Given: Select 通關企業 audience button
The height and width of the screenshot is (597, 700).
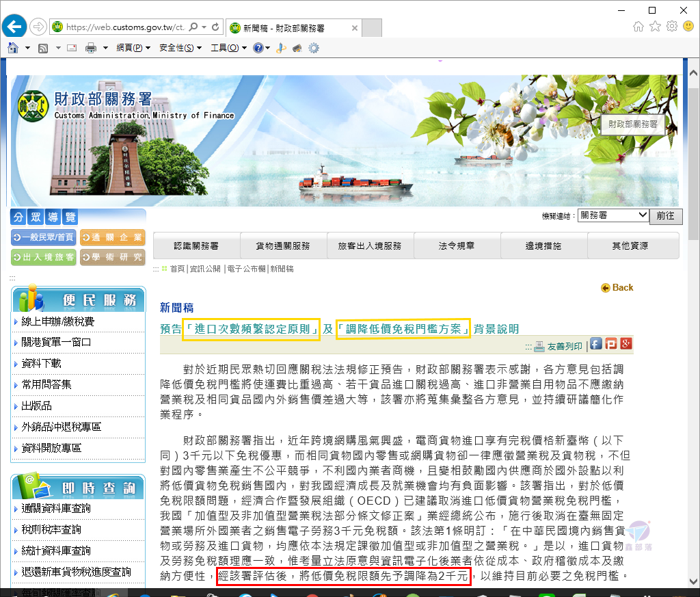Looking at the screenshot, I should pos(113,237).
